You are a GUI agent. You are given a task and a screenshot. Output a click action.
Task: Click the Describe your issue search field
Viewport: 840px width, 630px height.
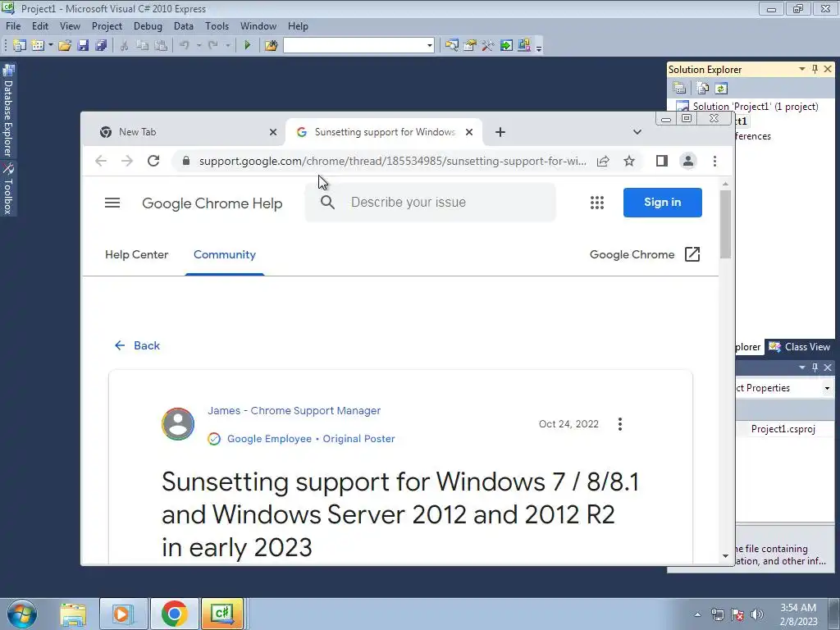click(x=430, y=203)
